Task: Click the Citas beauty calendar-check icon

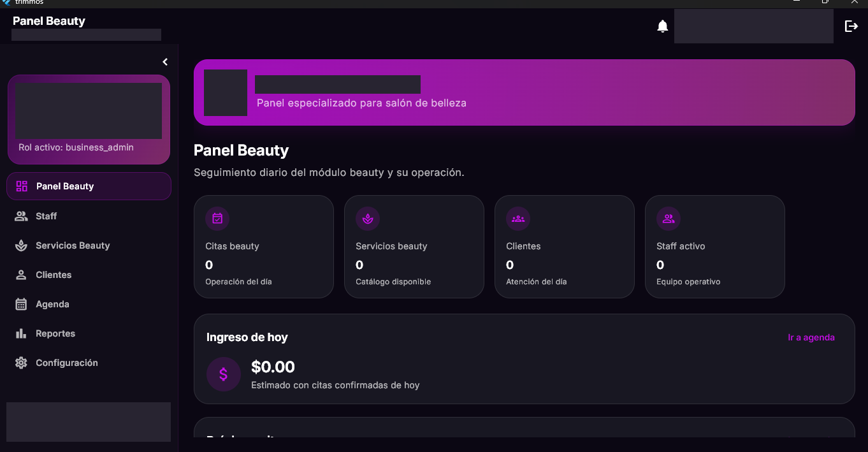Action: coord(217,219)
